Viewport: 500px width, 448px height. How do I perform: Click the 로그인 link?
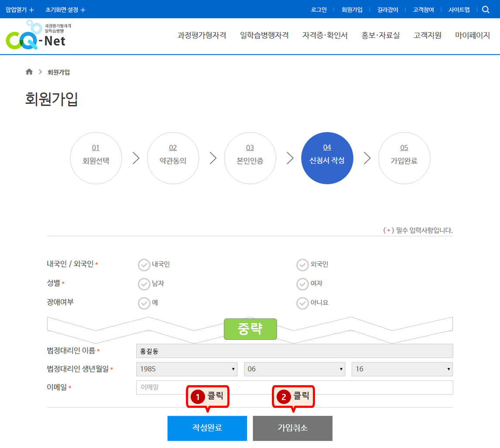pyautogui.click(x=319, y=10)
